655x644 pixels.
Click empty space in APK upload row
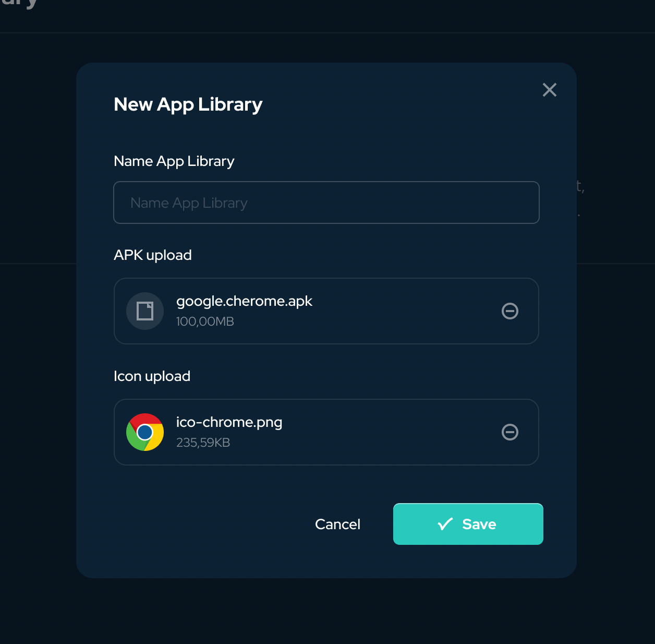[407, 311]
